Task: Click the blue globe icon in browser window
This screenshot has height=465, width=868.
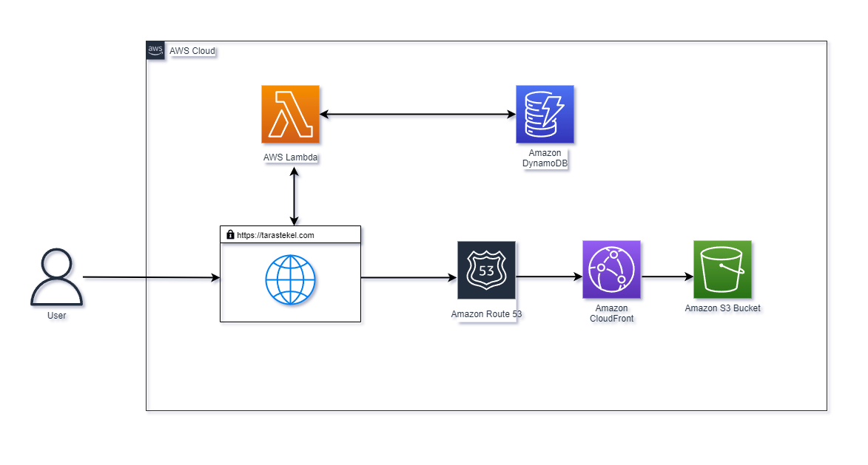Action: pos(290,281)
